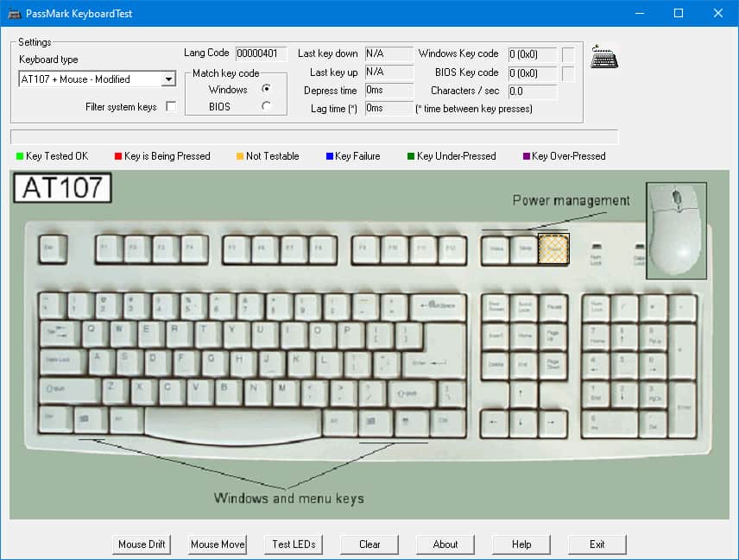Click the mouse image in the keyboard view
739x560 pixels.
676,230
